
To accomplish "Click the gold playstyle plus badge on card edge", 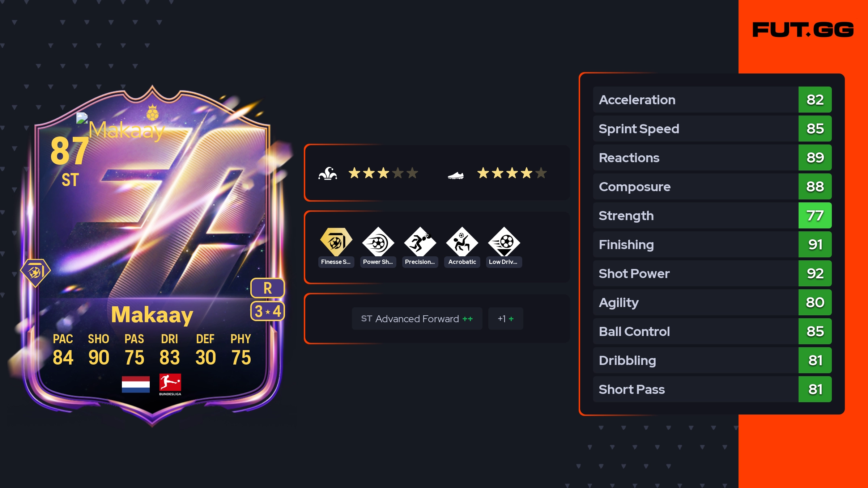I will tap(35, 272).
